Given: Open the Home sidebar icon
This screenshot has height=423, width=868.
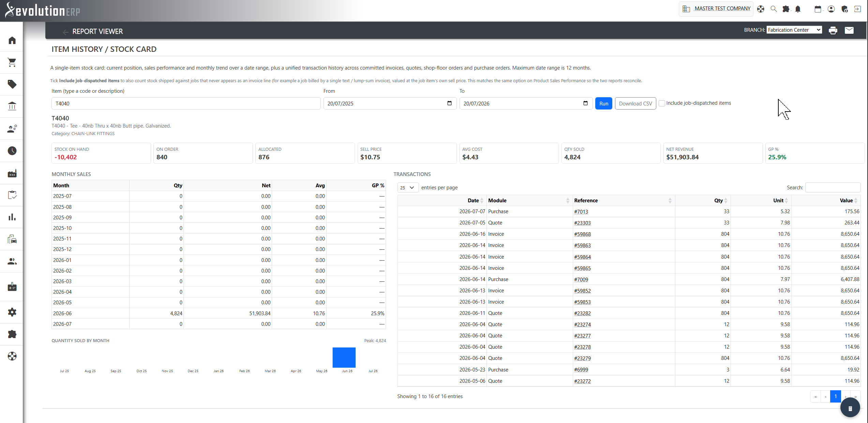Looking at the screenshot, I should [x=12, y=40].
